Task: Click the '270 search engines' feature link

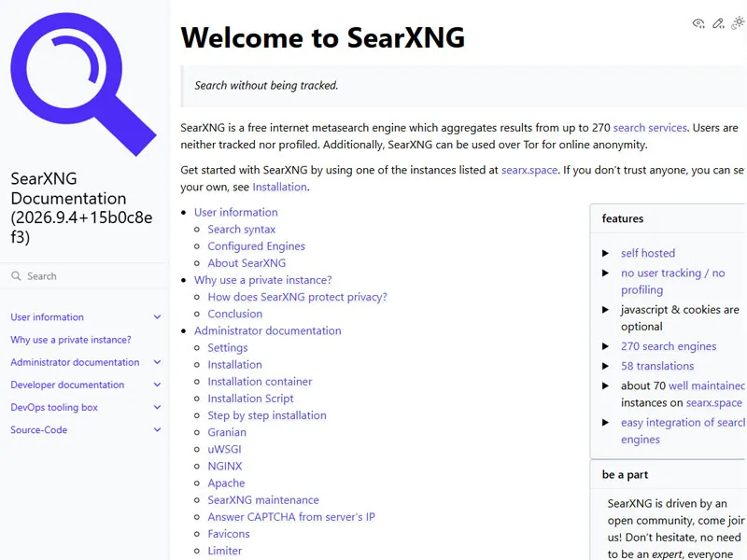Action: (669, 346)
